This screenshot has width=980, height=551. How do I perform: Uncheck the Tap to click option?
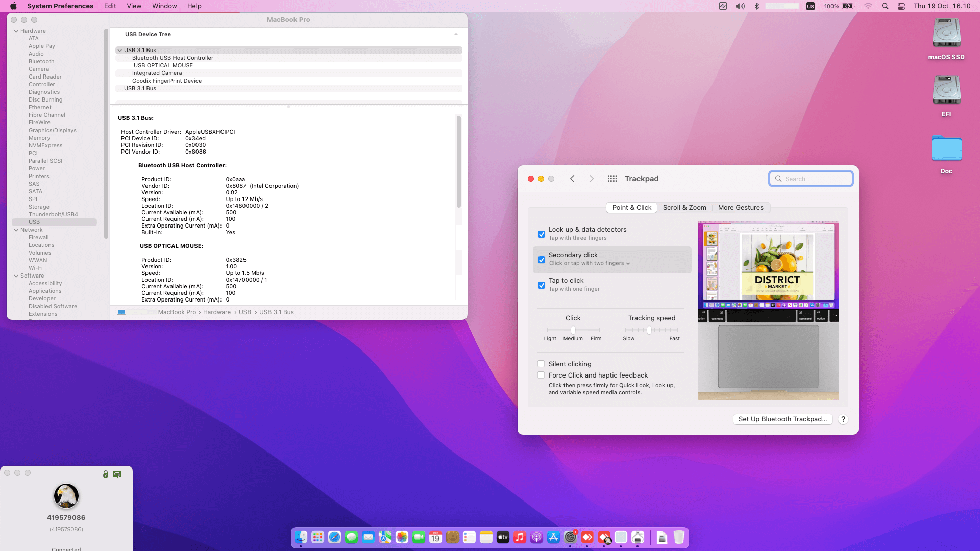point(541,285)
